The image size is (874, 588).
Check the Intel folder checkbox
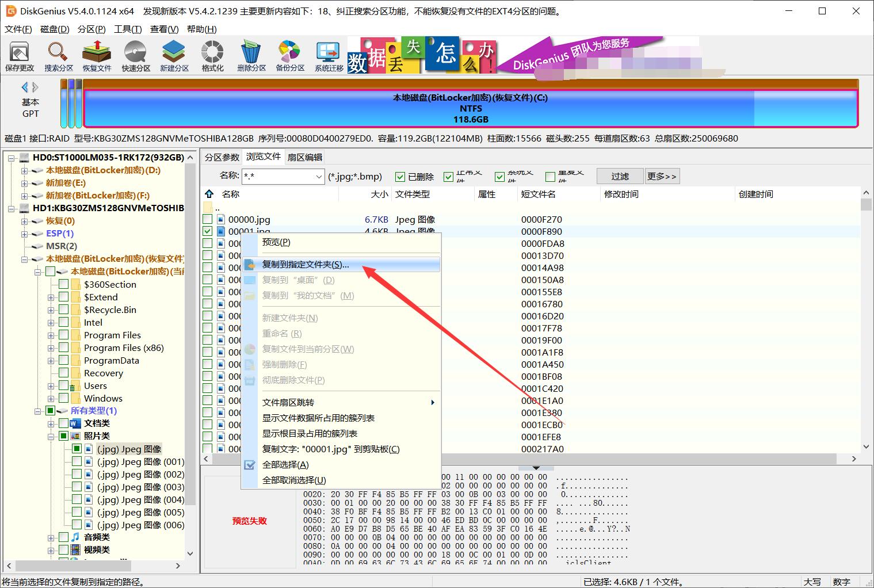pyautogui.click(x=64, y=322)
